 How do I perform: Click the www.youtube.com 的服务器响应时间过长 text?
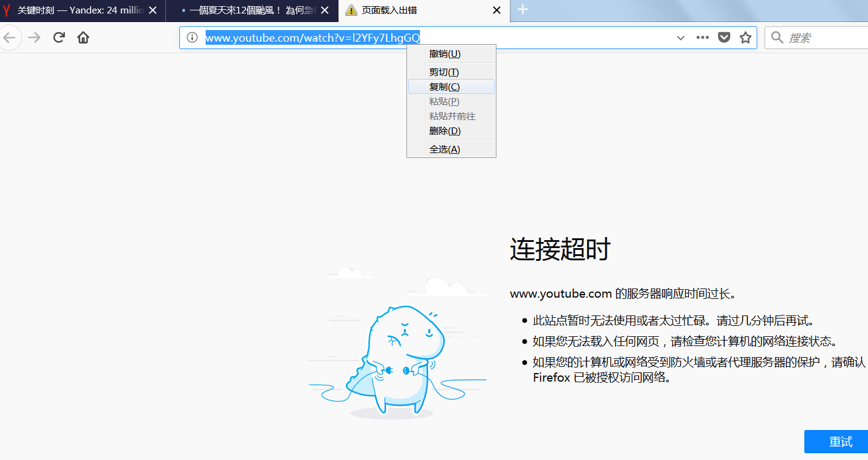[623, 294]
